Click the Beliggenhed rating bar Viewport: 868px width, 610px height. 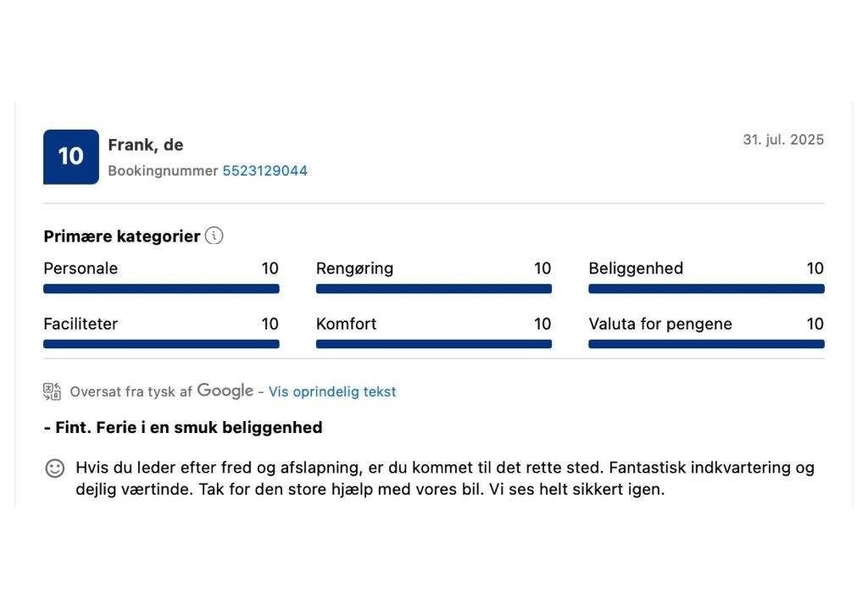click(x=706, y=288)
